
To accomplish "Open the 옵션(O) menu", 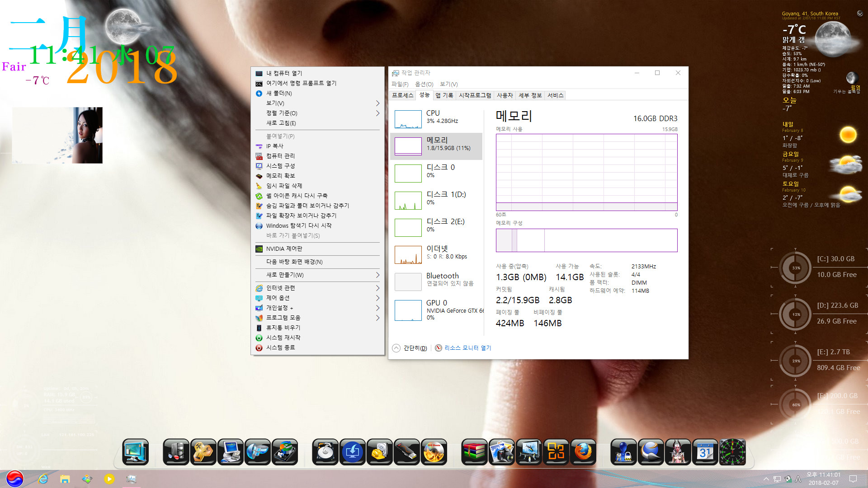I will 424,84.
